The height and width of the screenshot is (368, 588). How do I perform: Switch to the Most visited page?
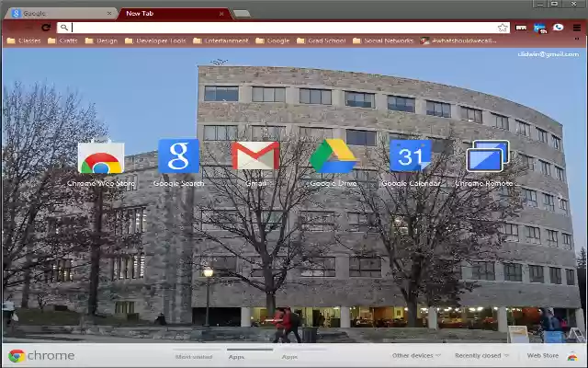194,356
